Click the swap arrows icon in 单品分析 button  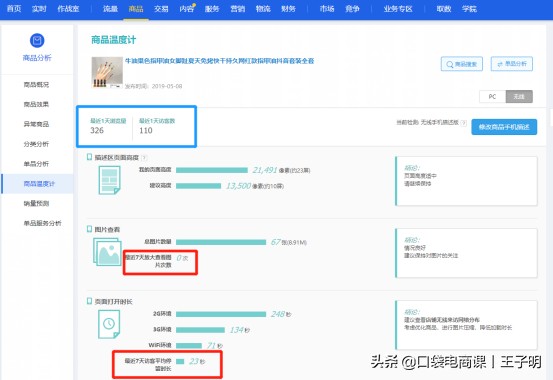[x=500, y=64]
